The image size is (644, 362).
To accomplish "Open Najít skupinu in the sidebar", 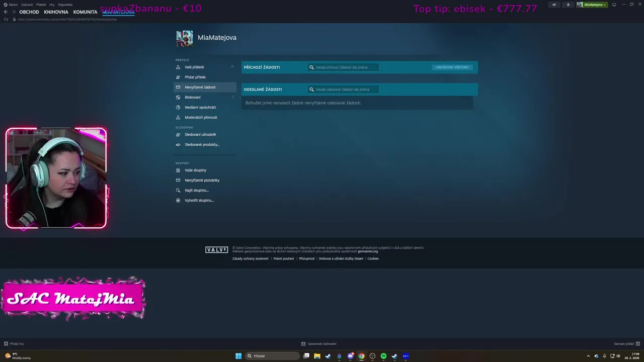I will pos(205,190).
